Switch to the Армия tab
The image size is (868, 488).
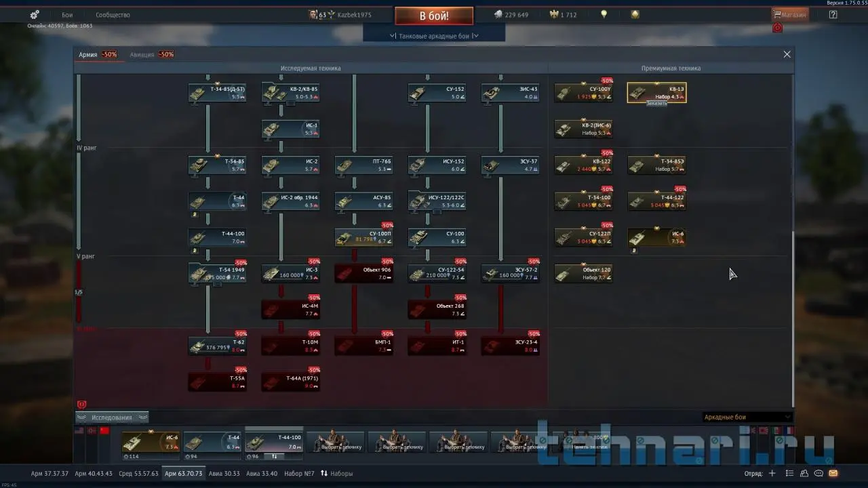88,54
